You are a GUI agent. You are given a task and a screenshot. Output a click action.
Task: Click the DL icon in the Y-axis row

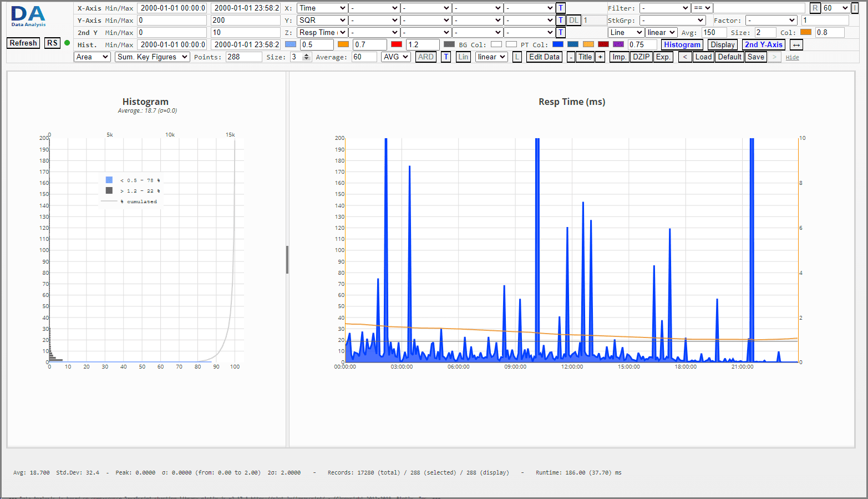pos(574,20)
